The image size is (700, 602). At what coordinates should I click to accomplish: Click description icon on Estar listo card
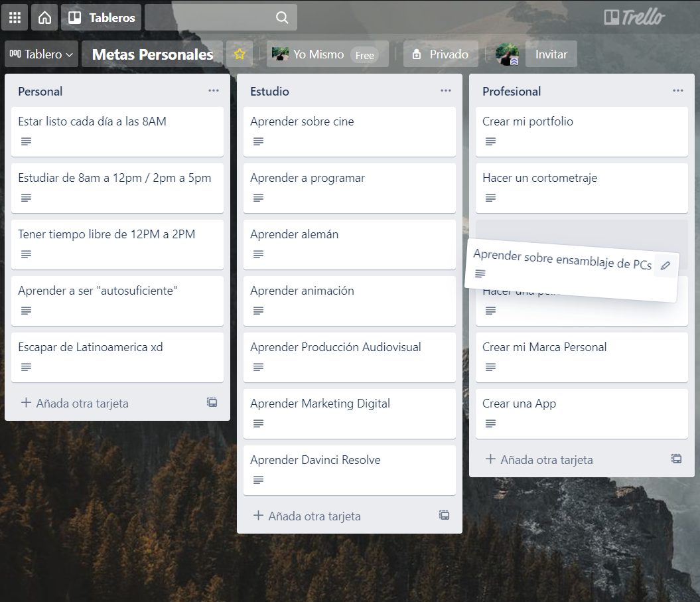[27, 141]
